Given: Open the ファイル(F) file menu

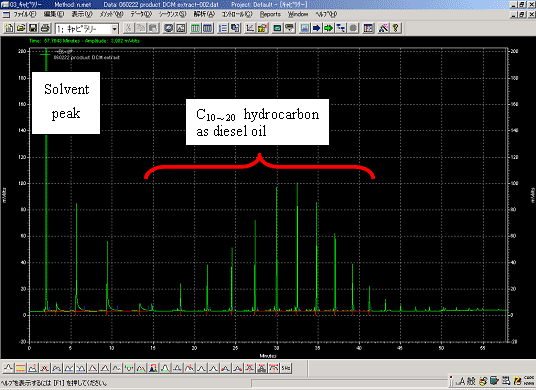Looking at the screenshot, I should click(24, 14).
